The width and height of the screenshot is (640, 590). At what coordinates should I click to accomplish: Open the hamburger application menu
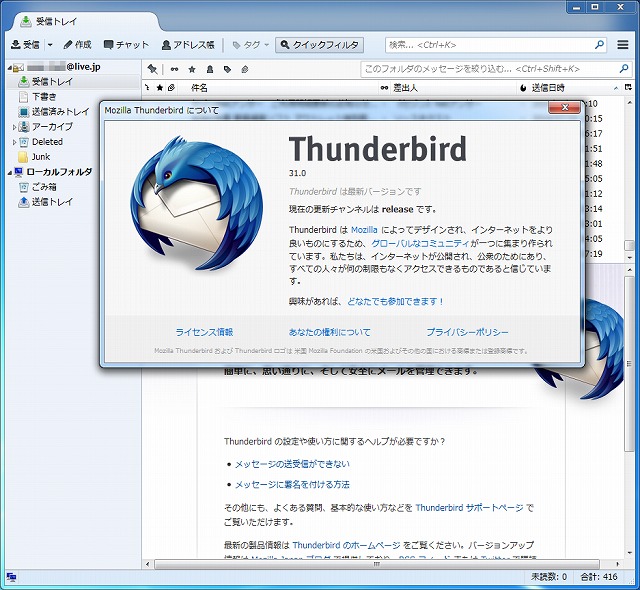pos(623,45)
